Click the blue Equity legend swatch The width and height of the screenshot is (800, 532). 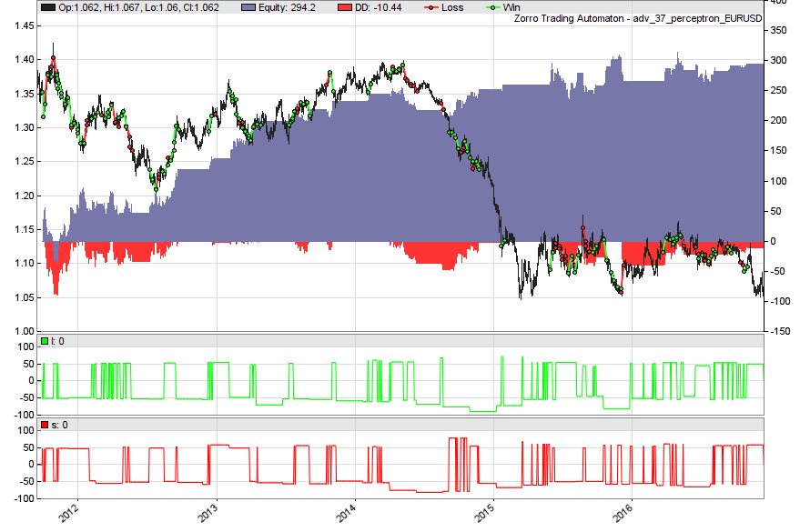[248, 7]
